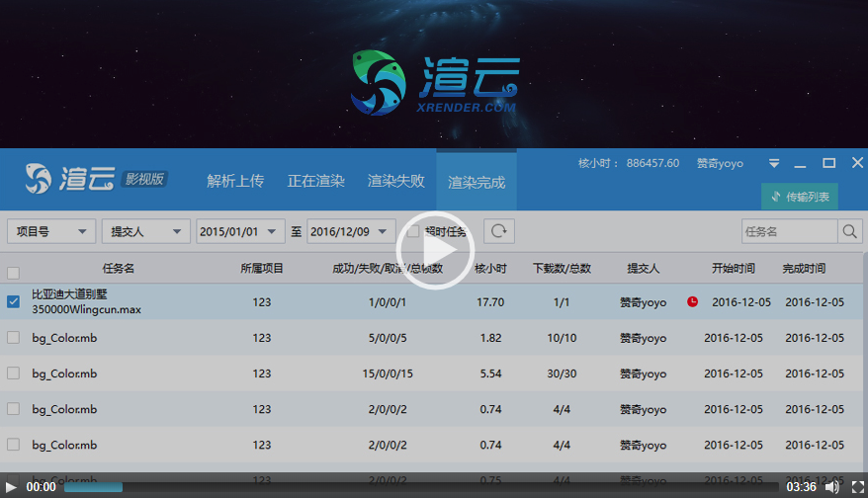Image resolution: width=868 pixels, height=498 pixels.
Task: Open the 传输列表 transfer list
Action: (x=800, y=197)
